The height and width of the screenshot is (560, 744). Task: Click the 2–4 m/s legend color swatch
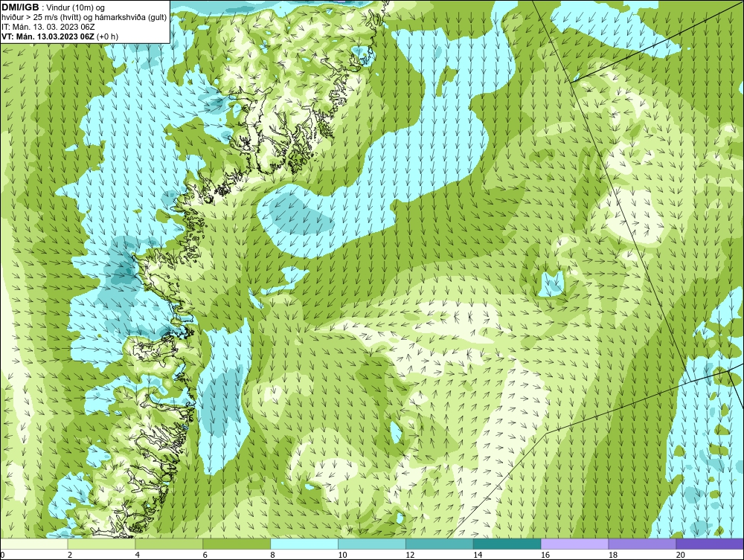[101, 544]
